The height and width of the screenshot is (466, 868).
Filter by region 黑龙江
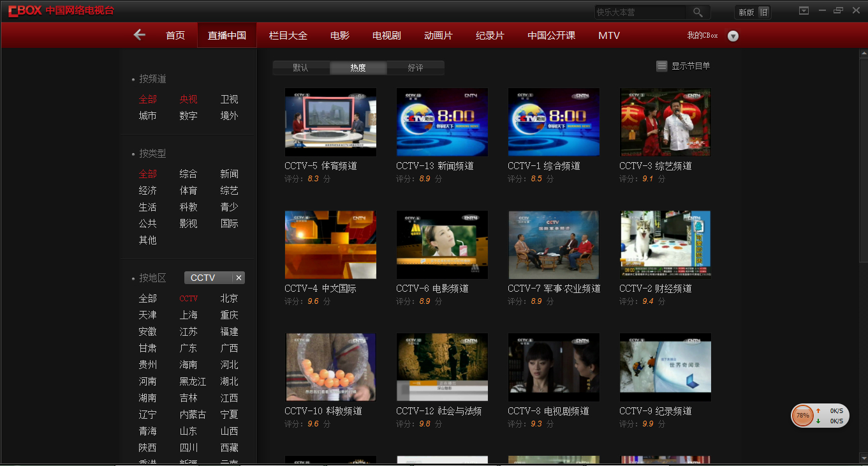(x=193, y=381)
